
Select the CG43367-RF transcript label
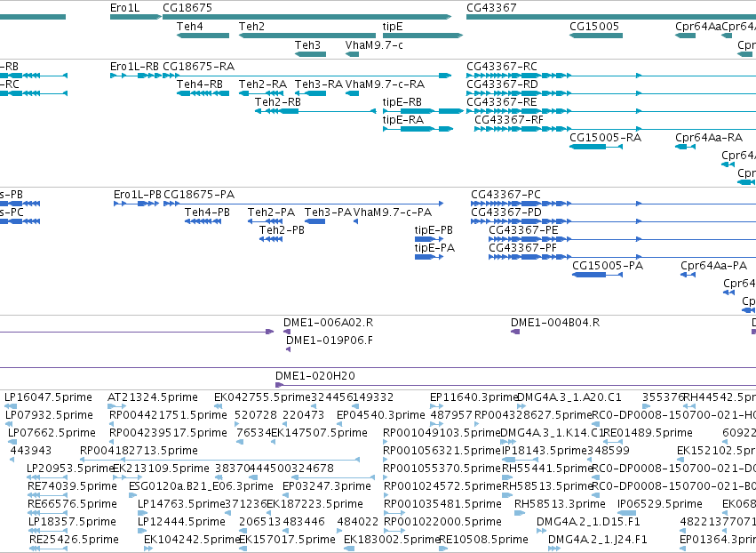click(x=509, y=120)
